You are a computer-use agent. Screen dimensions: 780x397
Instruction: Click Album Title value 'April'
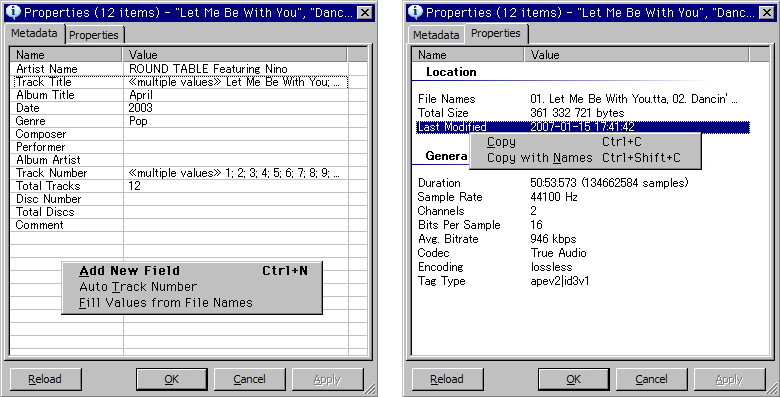coord(141,95)
